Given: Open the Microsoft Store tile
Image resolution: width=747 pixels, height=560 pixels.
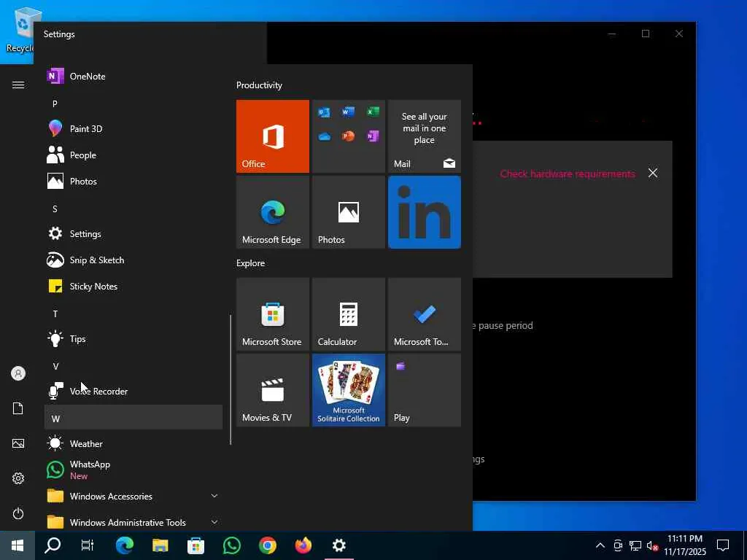Looking at the screenshot, I should click(273, 314).
